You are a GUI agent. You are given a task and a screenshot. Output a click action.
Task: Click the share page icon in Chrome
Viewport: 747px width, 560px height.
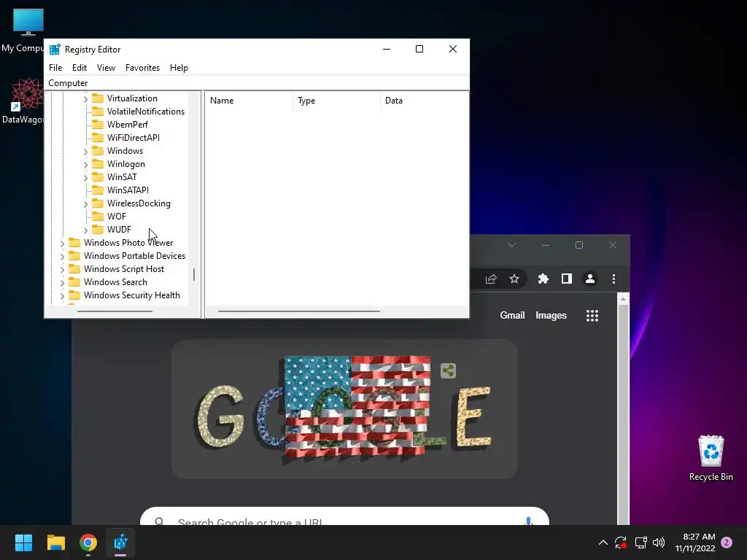491,279
